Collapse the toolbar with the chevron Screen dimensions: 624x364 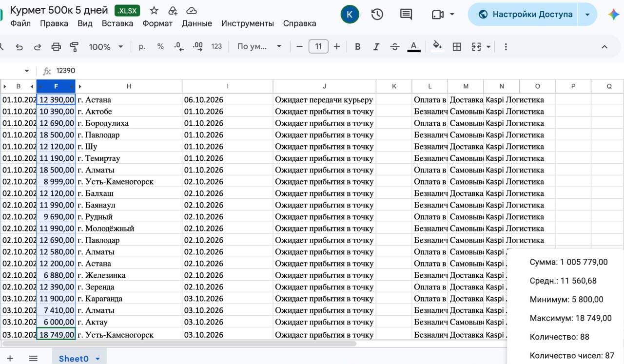pos(604,47)
